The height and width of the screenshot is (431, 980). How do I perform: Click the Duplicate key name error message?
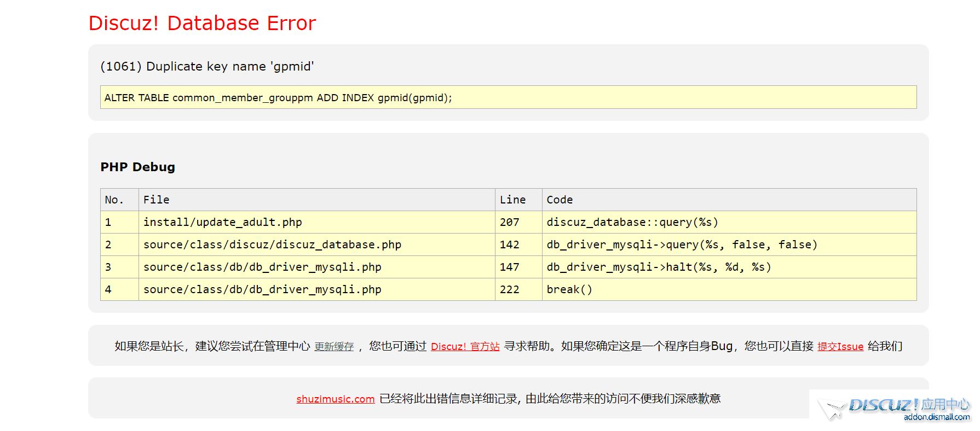point(207,67)
